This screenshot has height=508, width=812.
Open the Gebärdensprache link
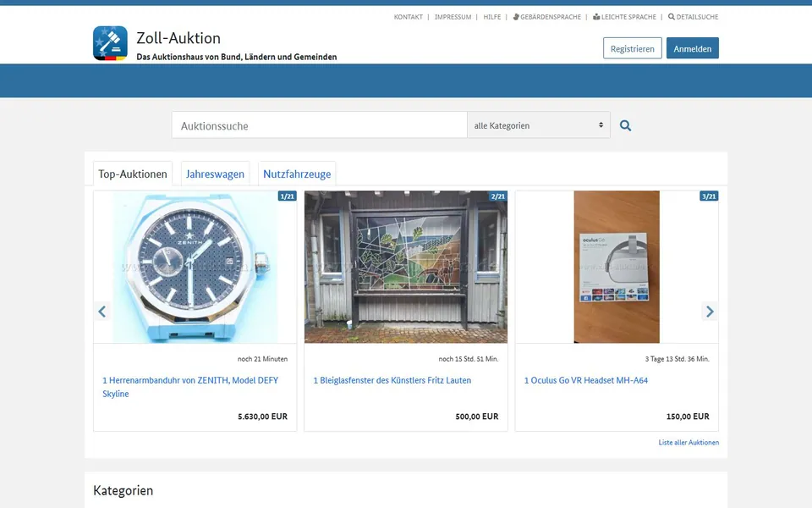click(547, 17)
